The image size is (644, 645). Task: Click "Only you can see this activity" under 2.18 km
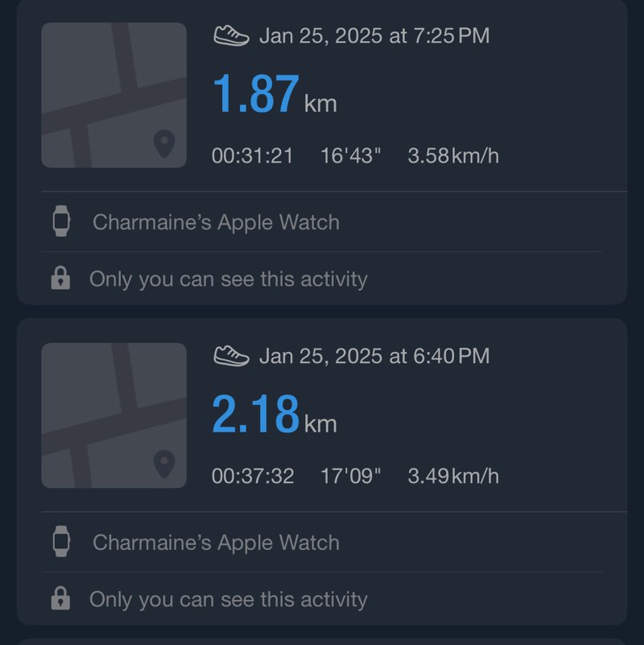click(x=228, y=599)
